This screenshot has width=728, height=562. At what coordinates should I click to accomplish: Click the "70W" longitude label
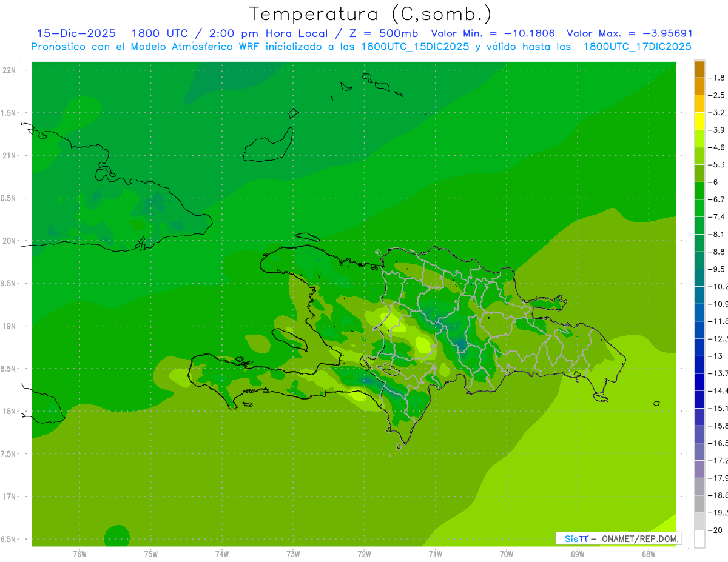506,554
